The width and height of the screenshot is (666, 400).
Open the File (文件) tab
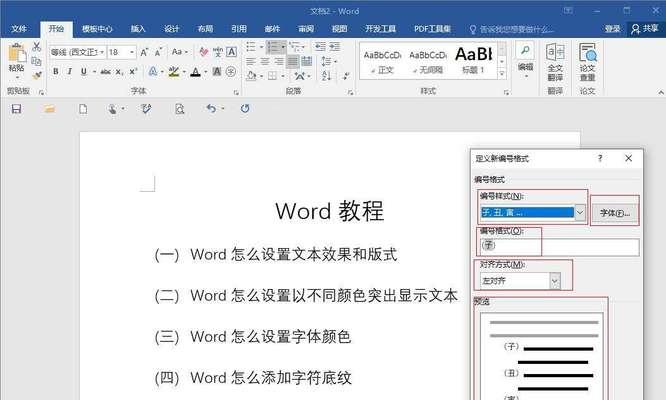click(x=19, y=29)
